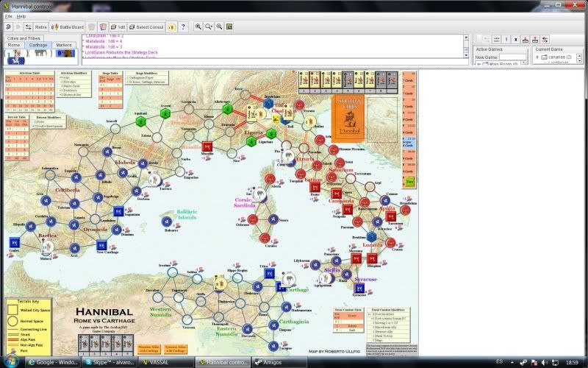Click the chat log down arrow

pyautogui.click(x=466, y=55)
